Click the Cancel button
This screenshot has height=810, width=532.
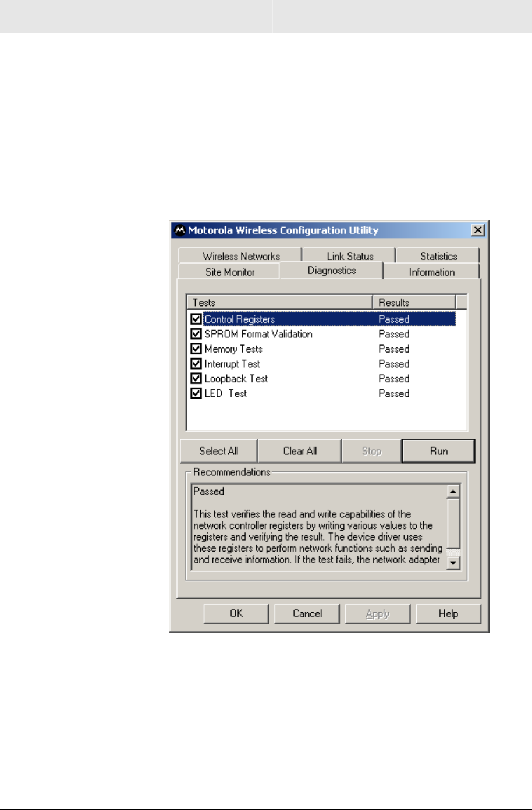[x=307, y=614]
